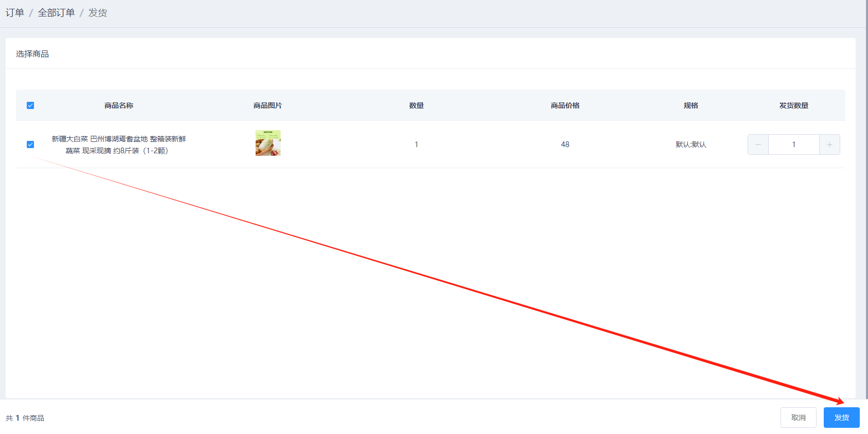868x434 pixels.
Task: Click the plus icon in shipping quantity
Action: [x=829, y=144]
